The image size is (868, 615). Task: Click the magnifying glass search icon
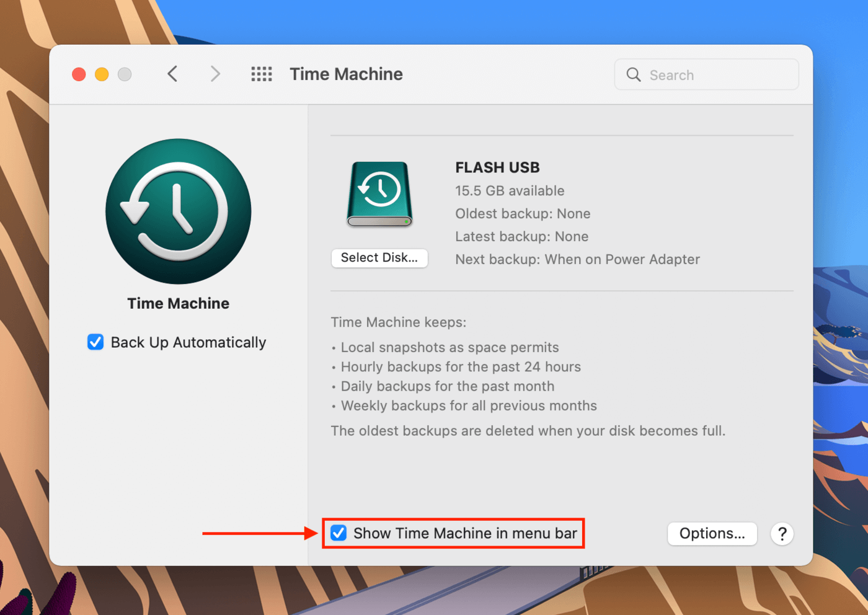(633, 75)
